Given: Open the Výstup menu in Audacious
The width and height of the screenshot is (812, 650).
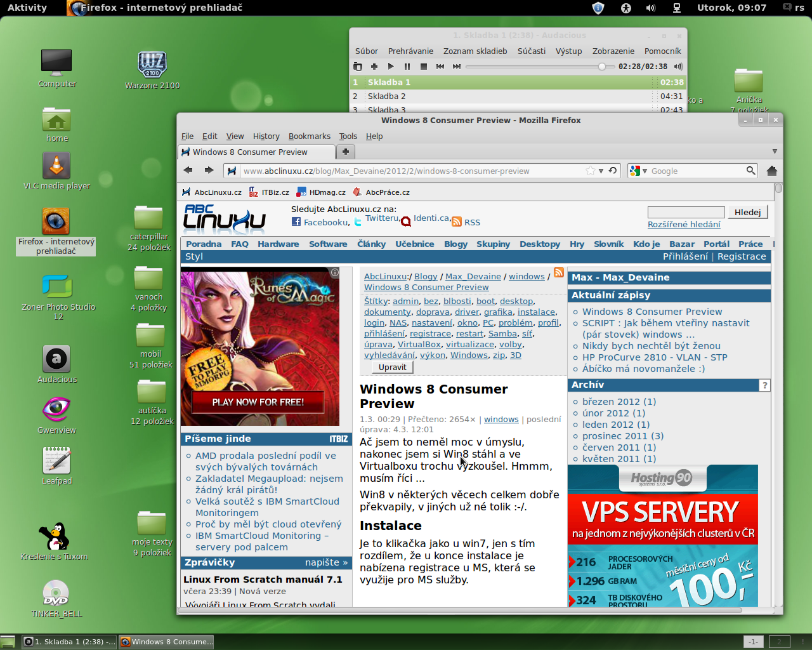Looking at the screenshot, I should point(568,51).
